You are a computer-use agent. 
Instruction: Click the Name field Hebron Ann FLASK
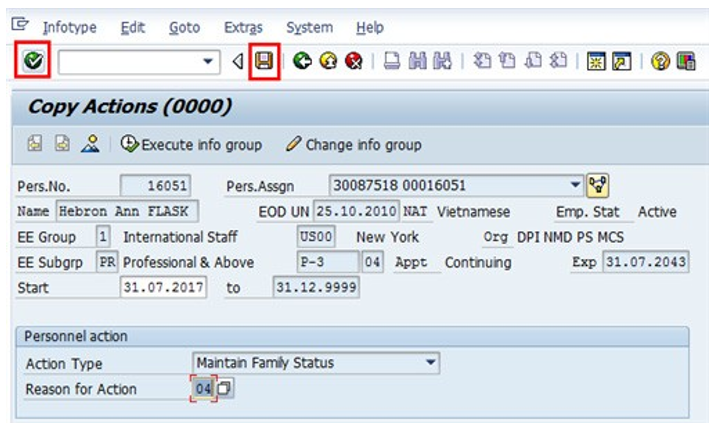127,211
